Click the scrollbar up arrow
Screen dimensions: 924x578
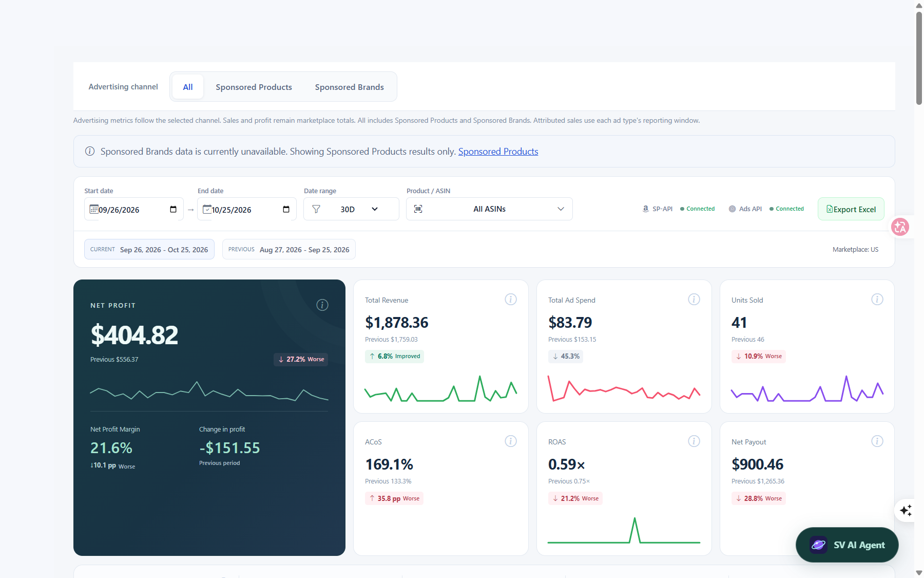[919, 5]
